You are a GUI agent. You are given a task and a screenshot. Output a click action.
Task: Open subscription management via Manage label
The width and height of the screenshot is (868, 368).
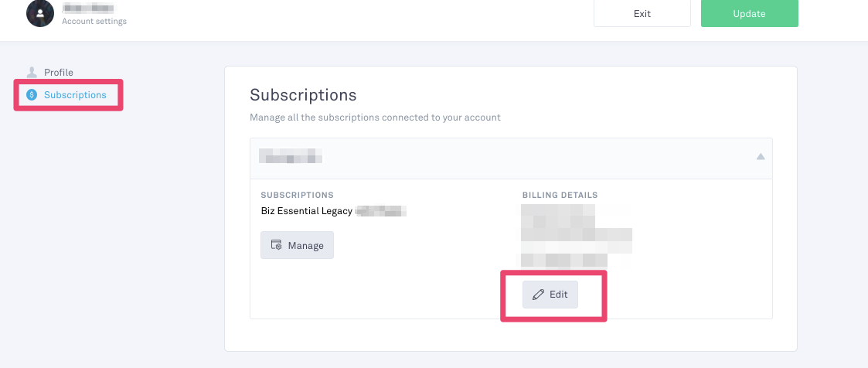coord(305,245)
